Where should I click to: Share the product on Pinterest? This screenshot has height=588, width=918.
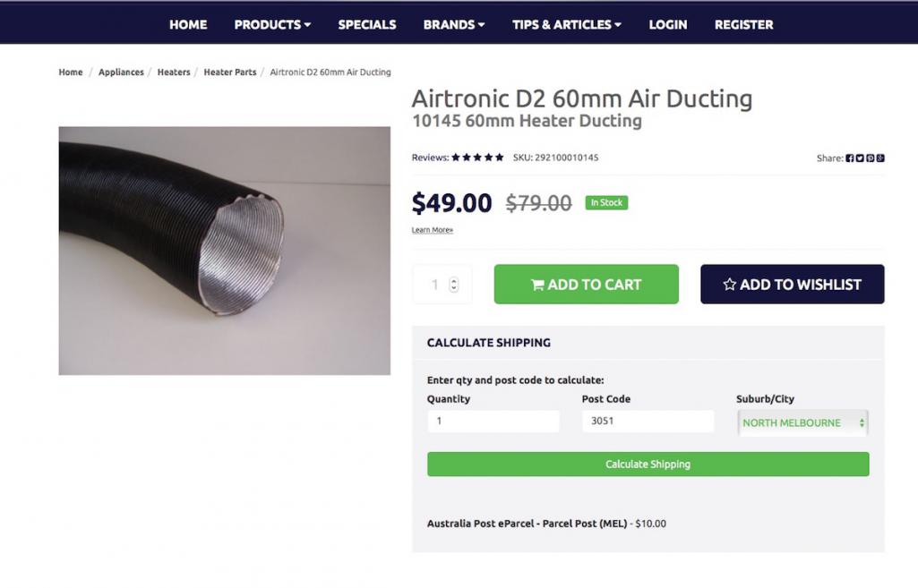[871, 158]
